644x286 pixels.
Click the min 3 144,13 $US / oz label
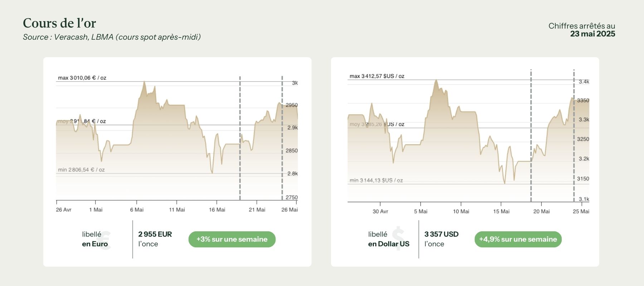(376, 181)
